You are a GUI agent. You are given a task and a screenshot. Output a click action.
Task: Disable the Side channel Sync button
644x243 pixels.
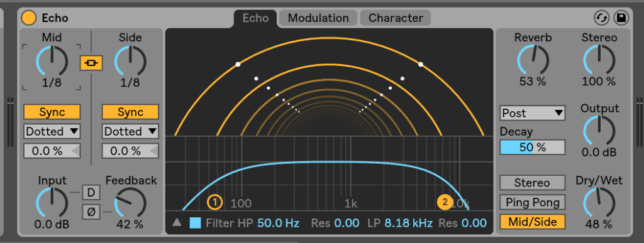(130, 112)
